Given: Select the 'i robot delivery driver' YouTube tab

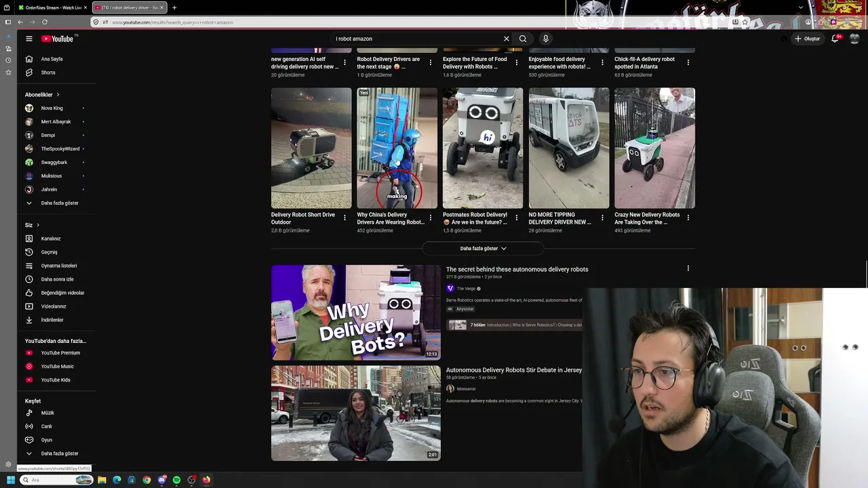Looking at the screenshot, I should [129, 7].
